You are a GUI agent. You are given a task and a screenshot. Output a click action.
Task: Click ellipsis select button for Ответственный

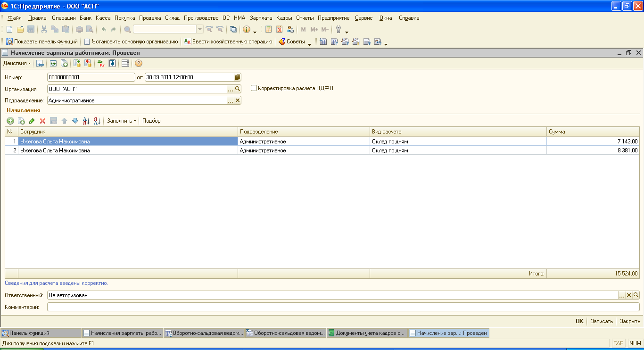coord(622,295)
